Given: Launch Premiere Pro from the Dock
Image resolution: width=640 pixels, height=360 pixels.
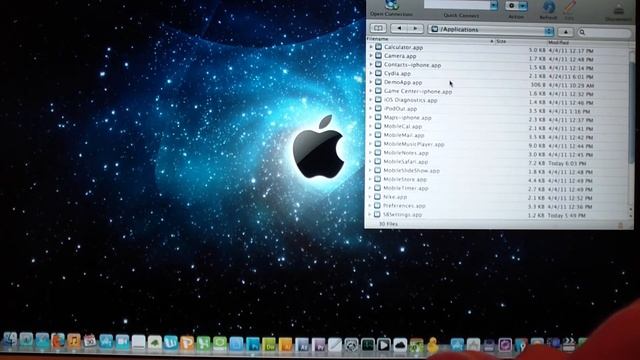Looking at the screenshot, I should click(318, 345).
